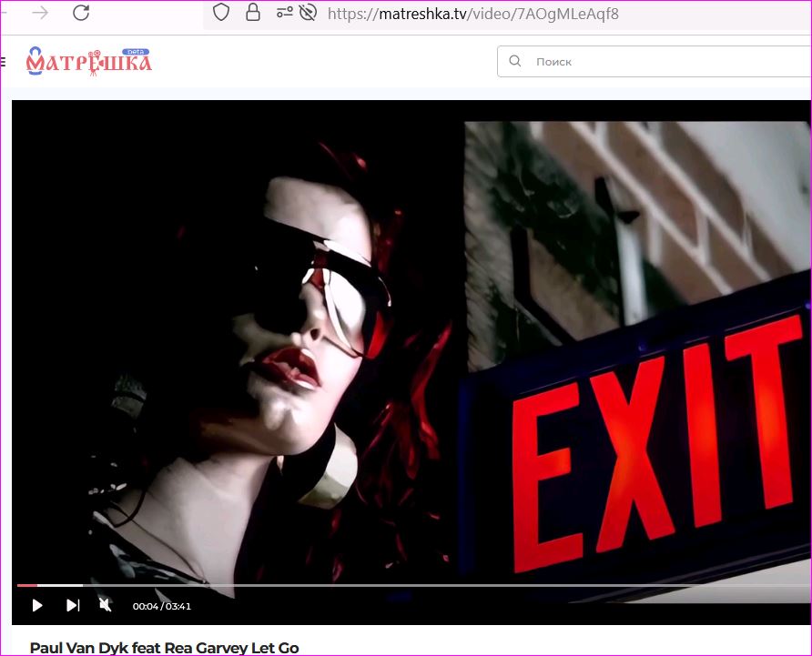Open the shield tracking protection icon
Image resolution: width=812 pixels, height=656 pixels.
pos(221,13)
